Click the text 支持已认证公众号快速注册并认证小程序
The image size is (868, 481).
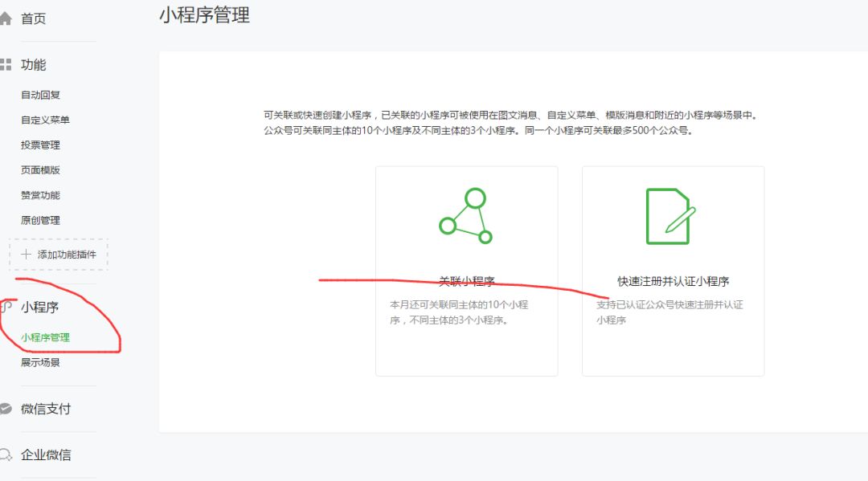[x=669, y=312]
